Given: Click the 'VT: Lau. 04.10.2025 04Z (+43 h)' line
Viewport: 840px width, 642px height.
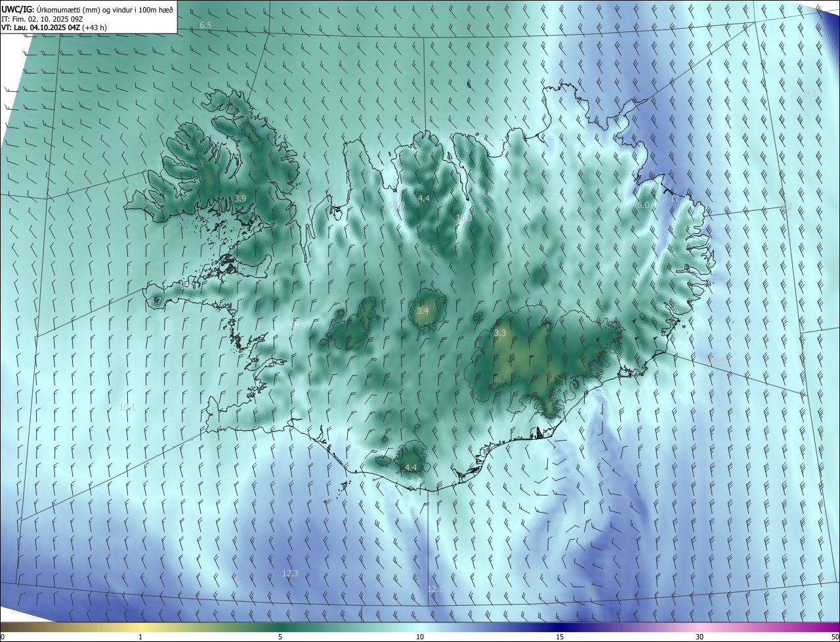Looking at the screenshot, I should click(54, 28).
